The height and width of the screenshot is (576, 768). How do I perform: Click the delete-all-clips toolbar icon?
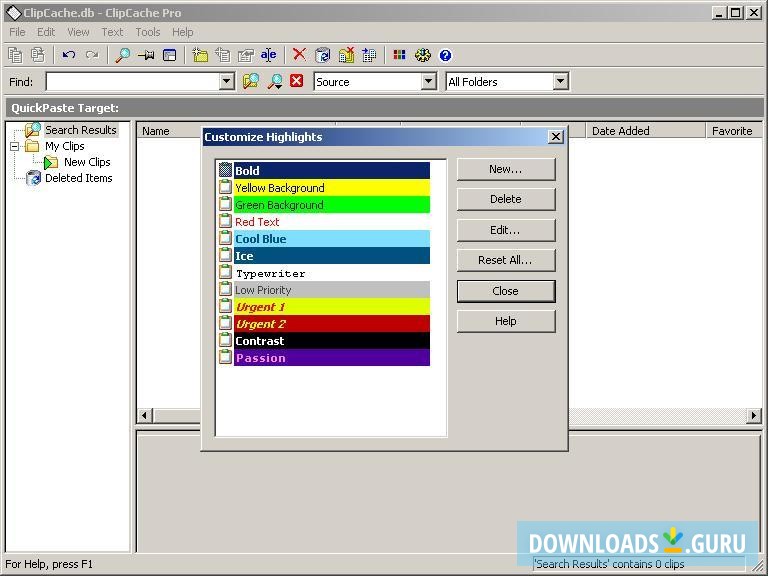pyautogui.click(x=346, y=55)
